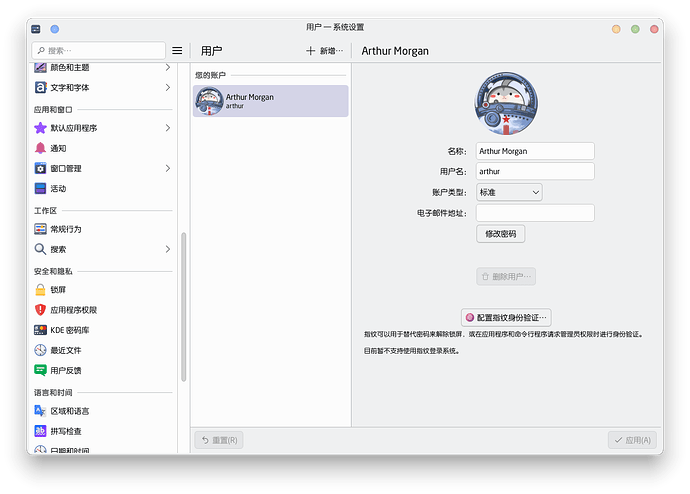Screen dimensions: 690x494
Task: Expand 默认应用程序 chevron arrow
Action: tap(168, 128)
